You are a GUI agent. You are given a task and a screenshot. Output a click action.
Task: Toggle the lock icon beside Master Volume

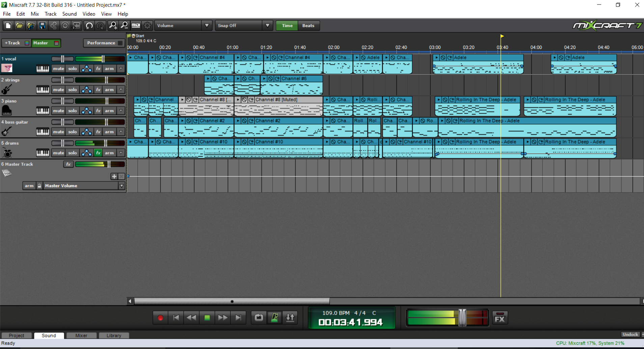tap(39, 186)
